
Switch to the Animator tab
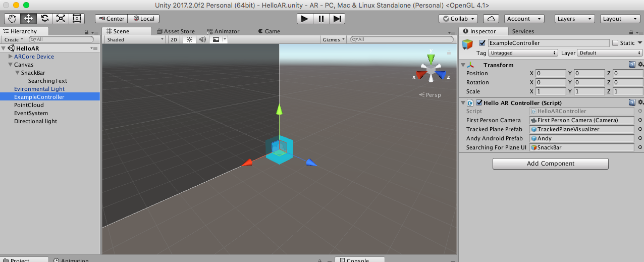pos(223,31)
